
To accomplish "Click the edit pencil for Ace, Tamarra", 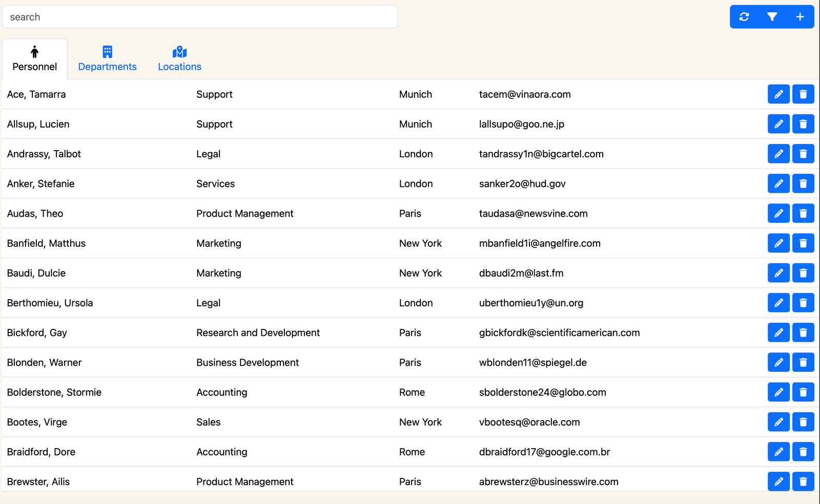I will (x=778, y=94).
